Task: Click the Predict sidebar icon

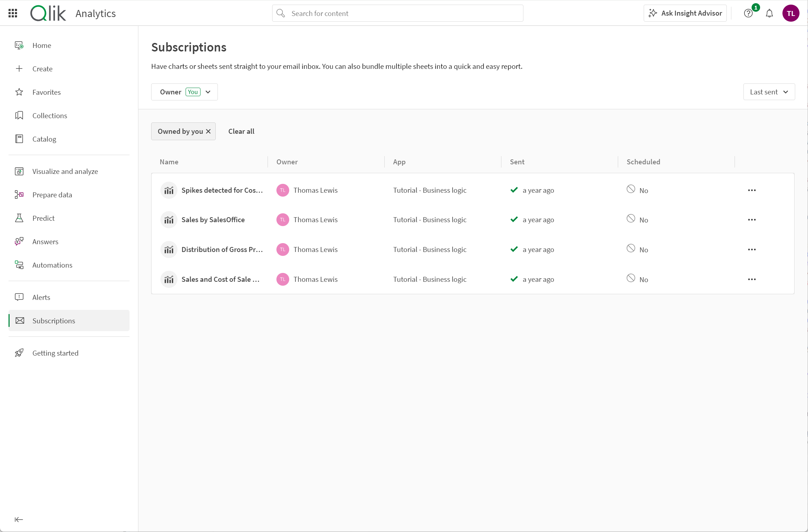Action: point(19,218)
